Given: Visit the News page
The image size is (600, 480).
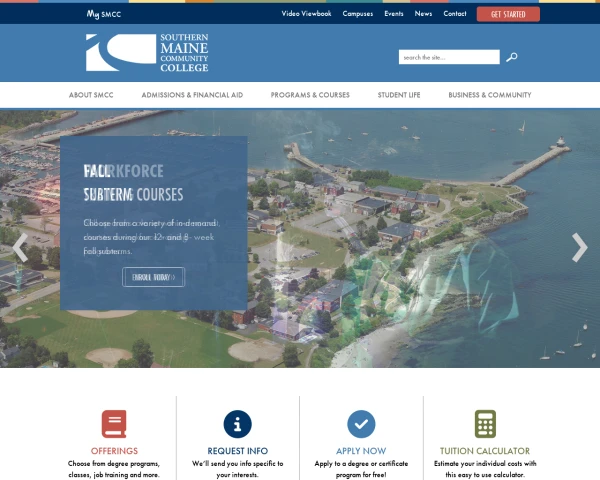Looking at the screenshot, I should (x=423, y=14).
